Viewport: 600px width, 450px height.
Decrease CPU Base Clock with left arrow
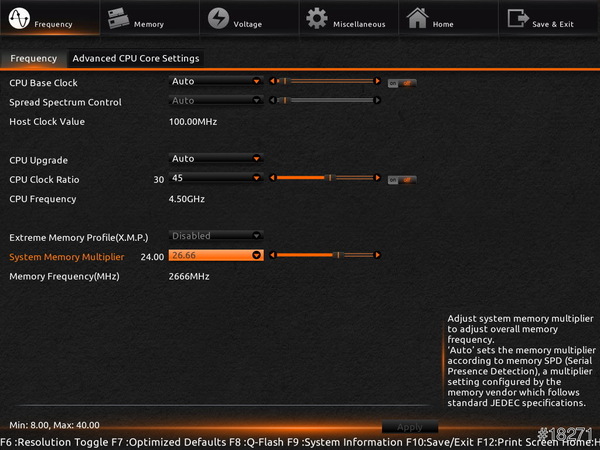(x=272, y=81)
